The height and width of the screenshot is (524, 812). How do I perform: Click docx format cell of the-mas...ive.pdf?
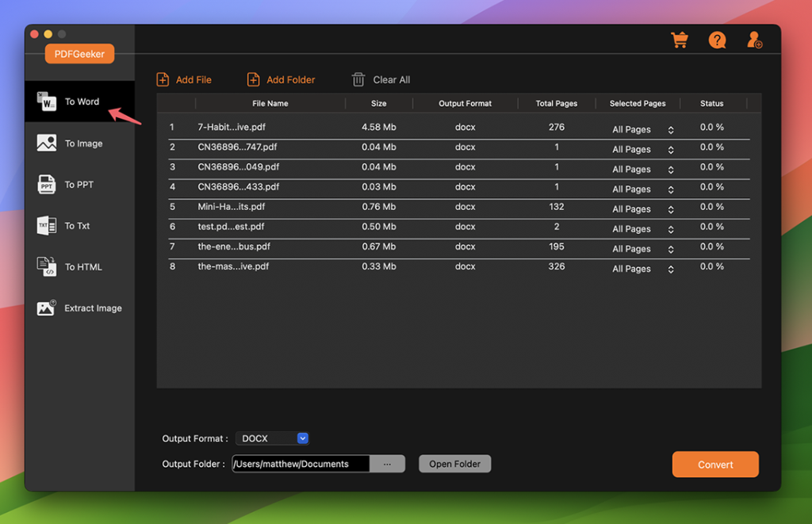point(465,266)
